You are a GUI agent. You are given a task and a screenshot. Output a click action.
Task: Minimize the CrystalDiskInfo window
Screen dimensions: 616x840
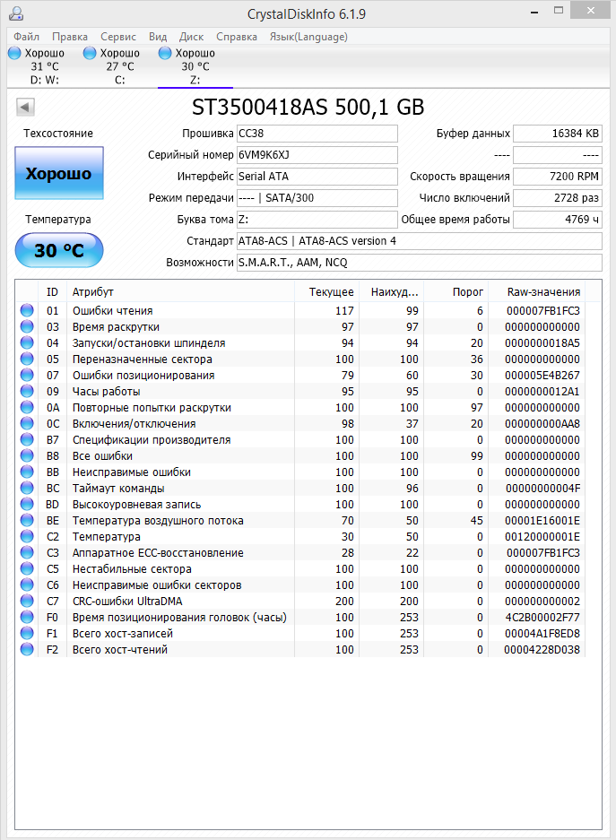click(534, 12)
